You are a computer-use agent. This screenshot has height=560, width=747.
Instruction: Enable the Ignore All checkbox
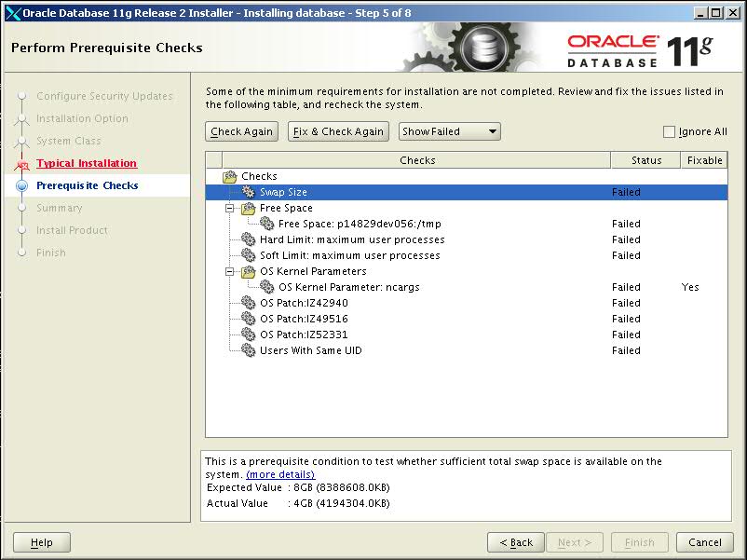click(x=669, y=131)
